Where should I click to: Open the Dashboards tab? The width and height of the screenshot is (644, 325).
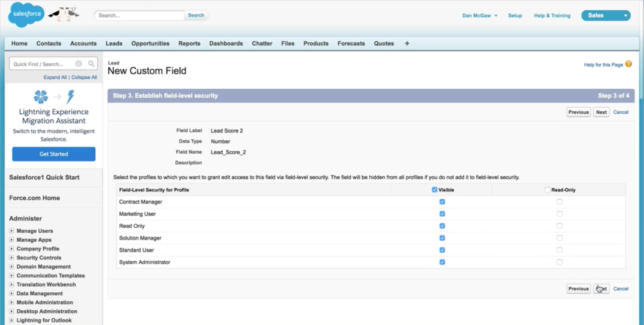(226, 43)
